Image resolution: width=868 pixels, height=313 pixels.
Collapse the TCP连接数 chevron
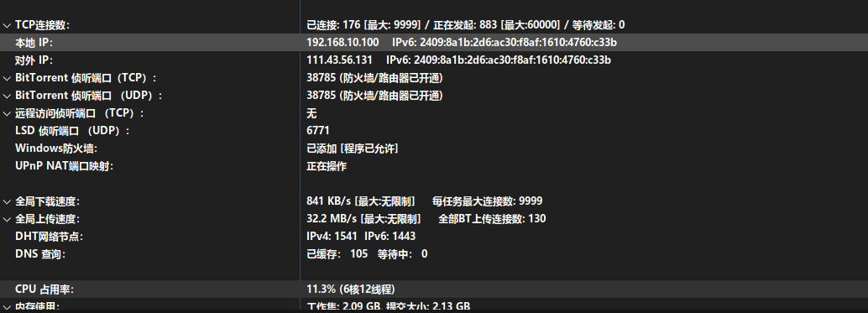pyautogui.click(x=7, y=25)
